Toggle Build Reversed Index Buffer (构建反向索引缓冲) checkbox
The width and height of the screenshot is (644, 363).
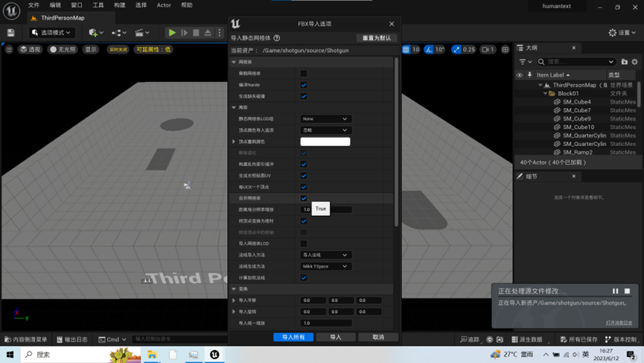304,164
